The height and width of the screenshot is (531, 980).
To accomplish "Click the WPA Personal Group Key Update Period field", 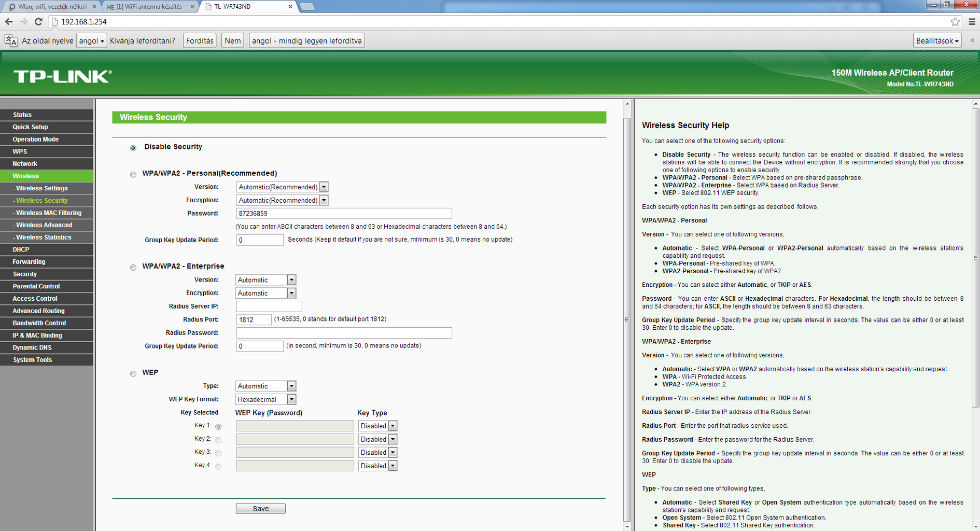I will click(260, 240).
